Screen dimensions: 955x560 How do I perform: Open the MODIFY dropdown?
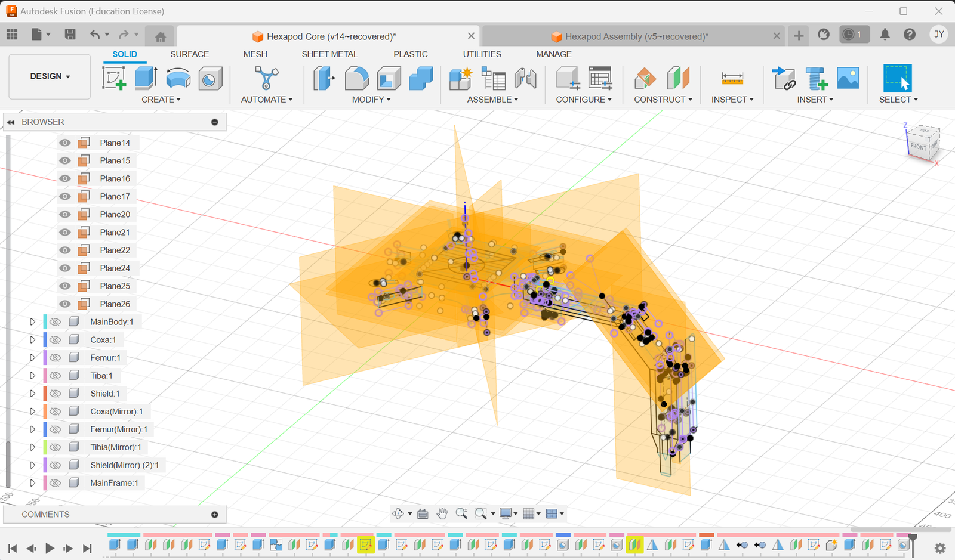coord(370,100)
